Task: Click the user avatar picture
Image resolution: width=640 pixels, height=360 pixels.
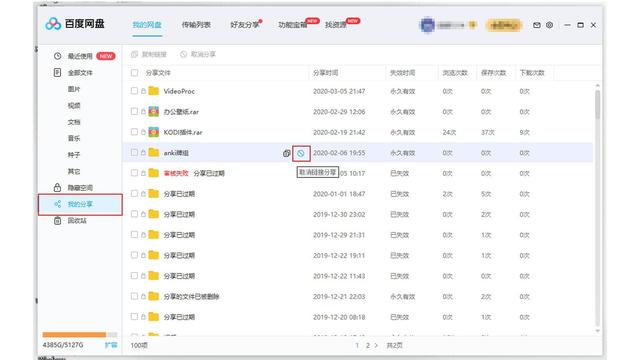Action: [427, 25]
